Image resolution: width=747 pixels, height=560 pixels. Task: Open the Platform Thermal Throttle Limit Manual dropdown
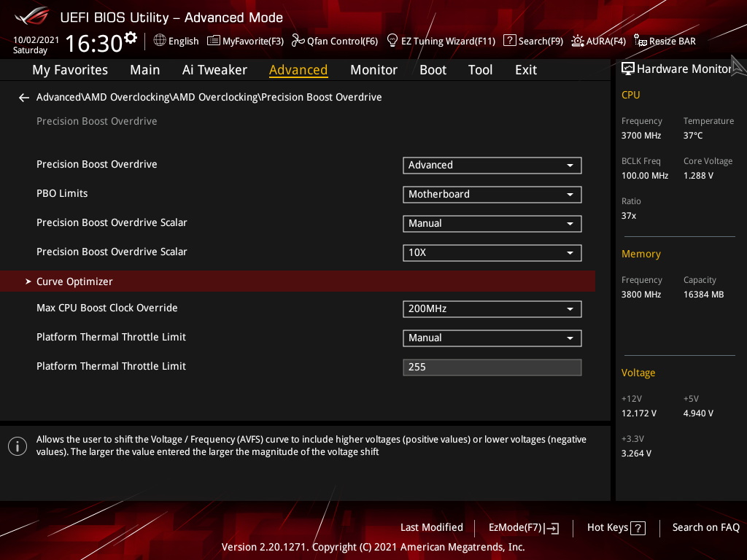[x=492, y=338]
